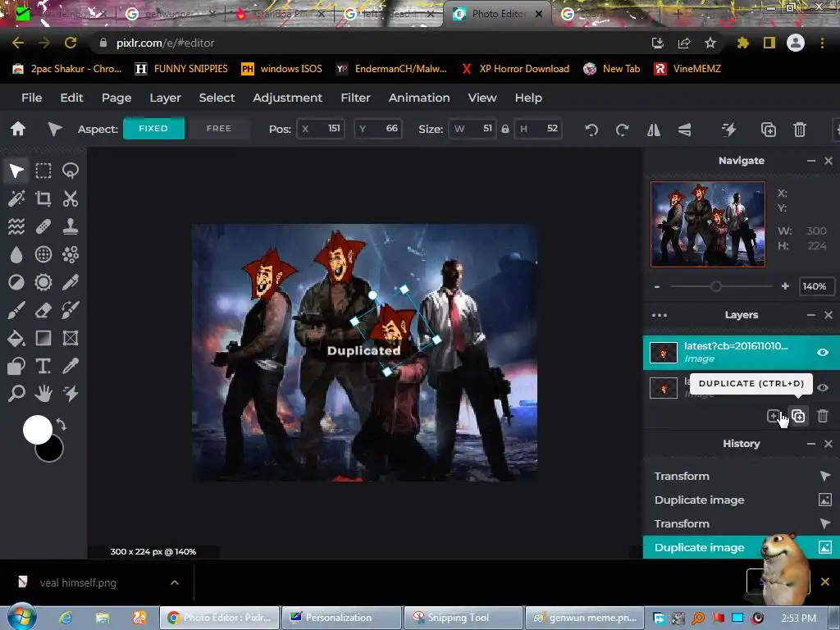Collapse the History panel
840x630 pixels.
[x=811, y=444]
